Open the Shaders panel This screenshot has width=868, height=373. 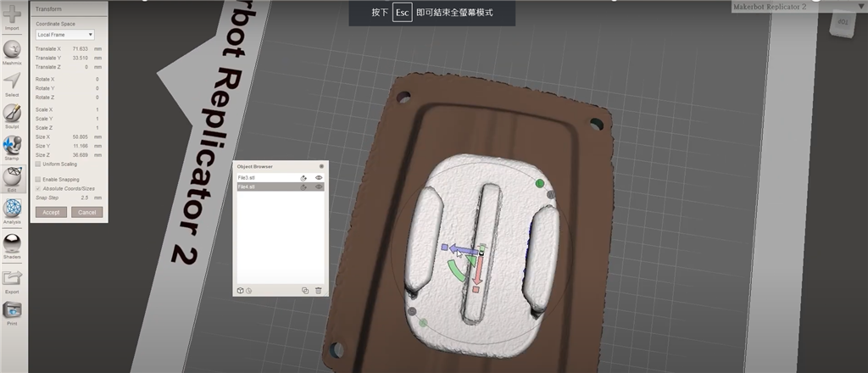click(12, 244)
